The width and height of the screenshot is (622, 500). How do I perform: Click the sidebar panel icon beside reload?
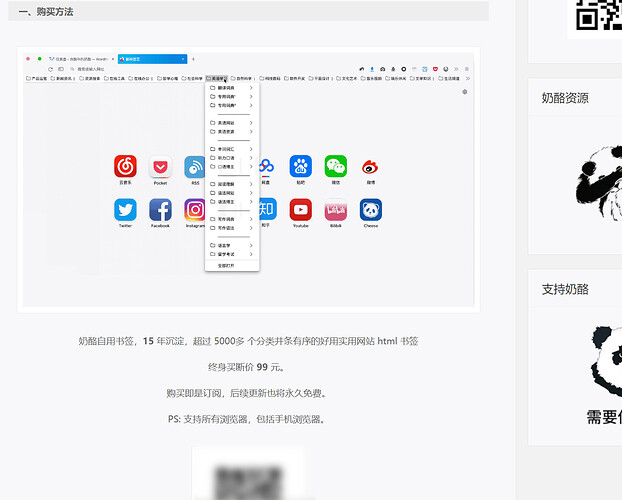tap(61, 69)
